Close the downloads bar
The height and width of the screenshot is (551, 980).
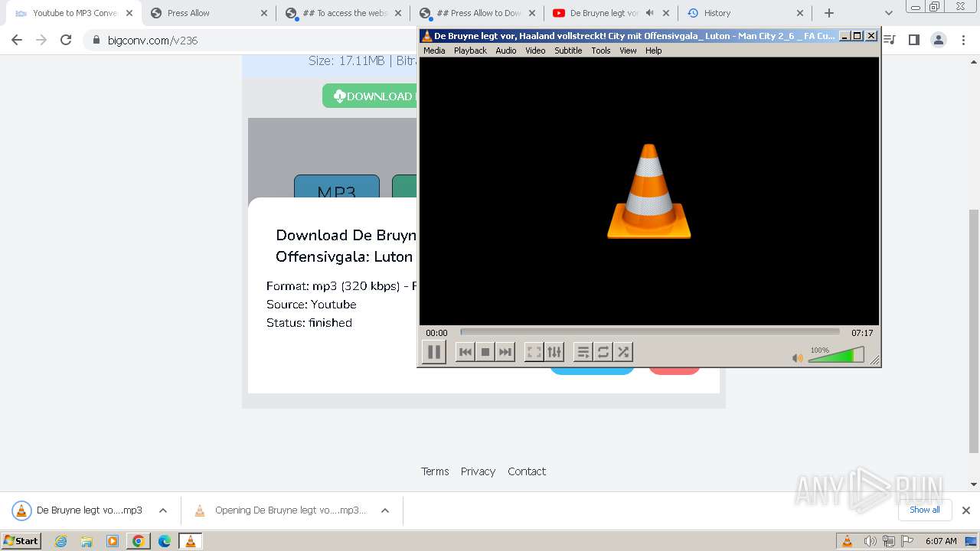tap(965, 510)
